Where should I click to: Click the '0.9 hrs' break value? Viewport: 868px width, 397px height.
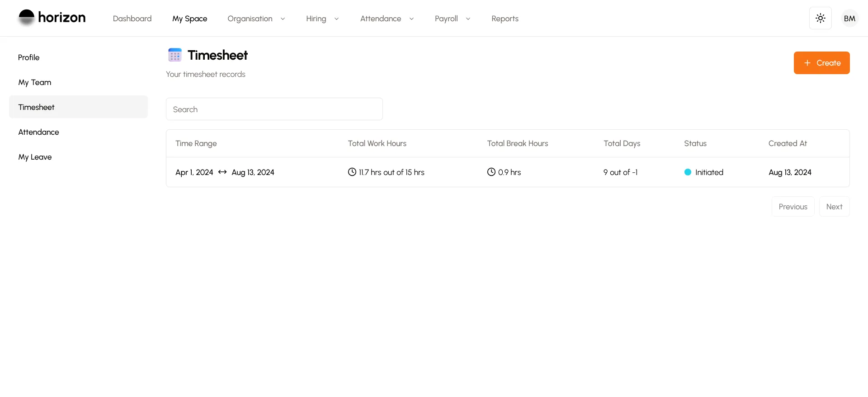(509, 172)
